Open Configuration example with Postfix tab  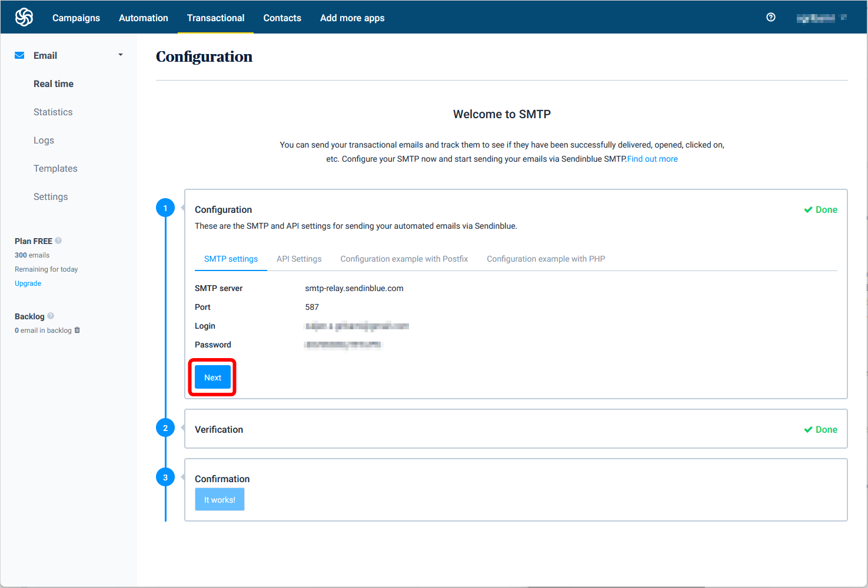coord(404,259)
